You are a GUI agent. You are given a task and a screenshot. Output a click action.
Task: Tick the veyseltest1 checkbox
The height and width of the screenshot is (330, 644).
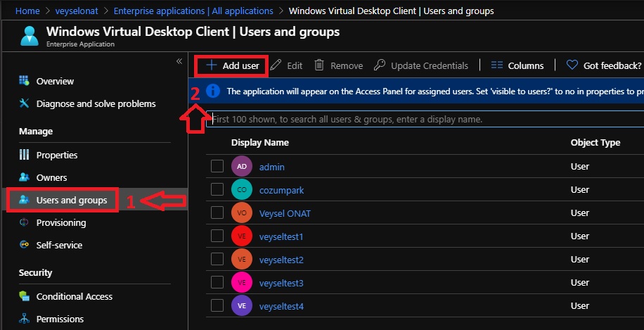(217, 236)
